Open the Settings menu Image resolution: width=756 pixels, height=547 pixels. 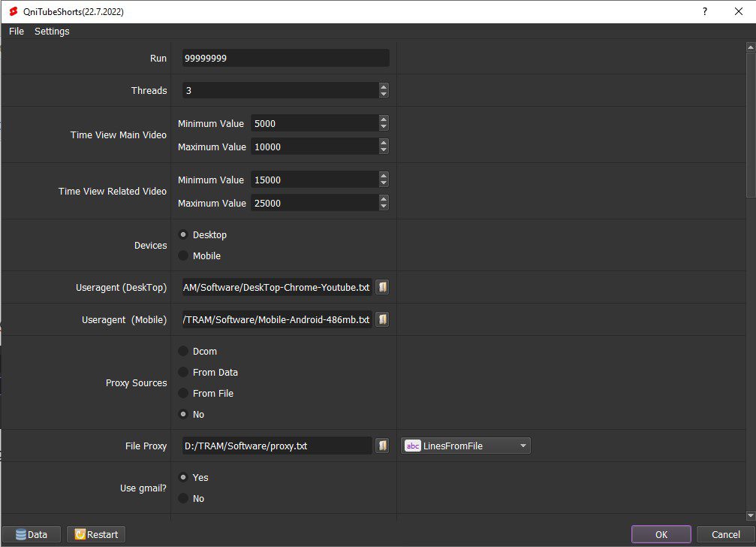click(52, 32)
